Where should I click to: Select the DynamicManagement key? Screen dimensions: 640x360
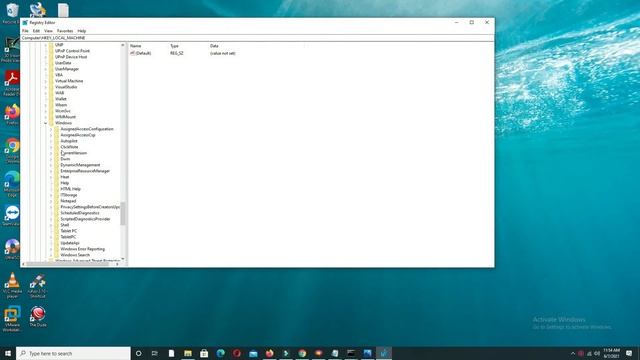(x=80, y=165)
